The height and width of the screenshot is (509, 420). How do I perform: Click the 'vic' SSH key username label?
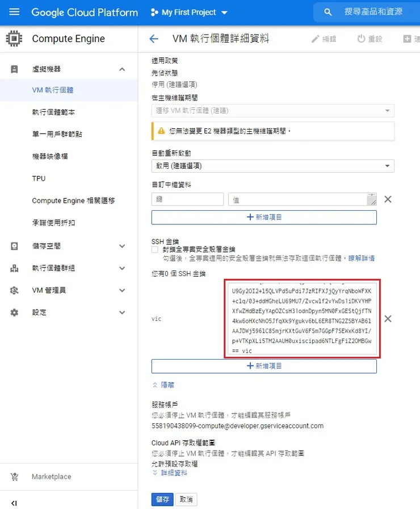[156, 319]
